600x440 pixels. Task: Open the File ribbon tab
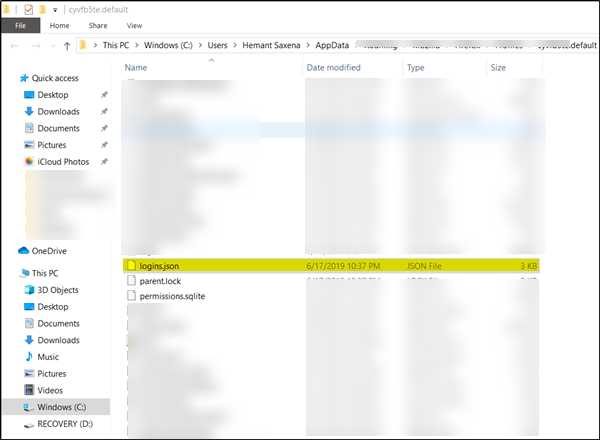click(21, 26)
